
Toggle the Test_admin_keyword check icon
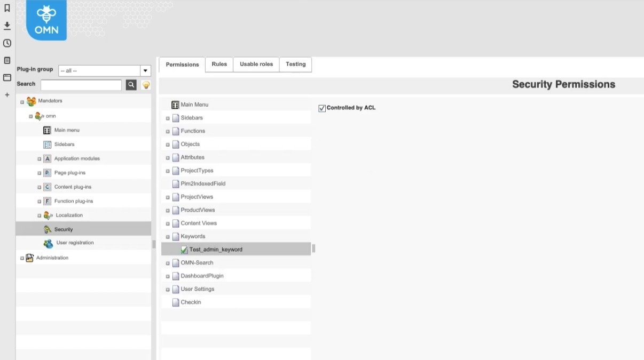coord(184,250)
